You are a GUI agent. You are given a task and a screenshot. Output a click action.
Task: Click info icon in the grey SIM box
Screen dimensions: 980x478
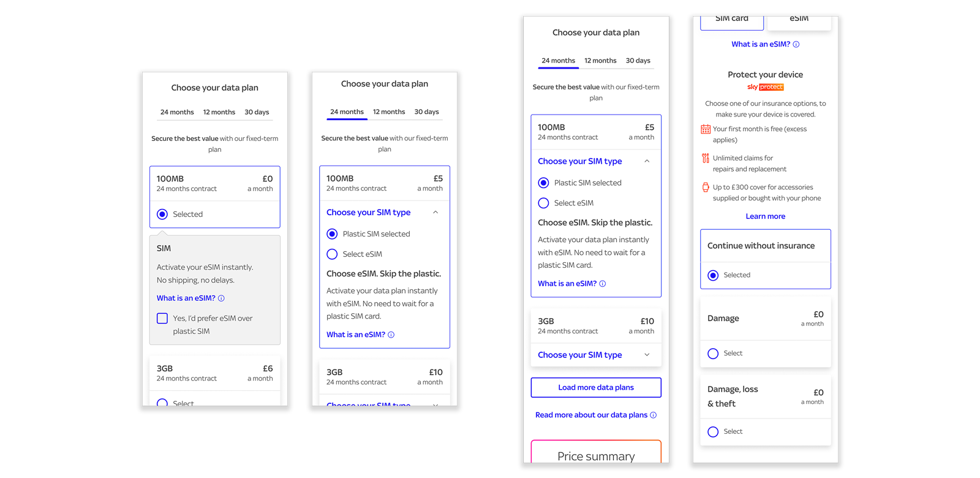coord(221,298)
